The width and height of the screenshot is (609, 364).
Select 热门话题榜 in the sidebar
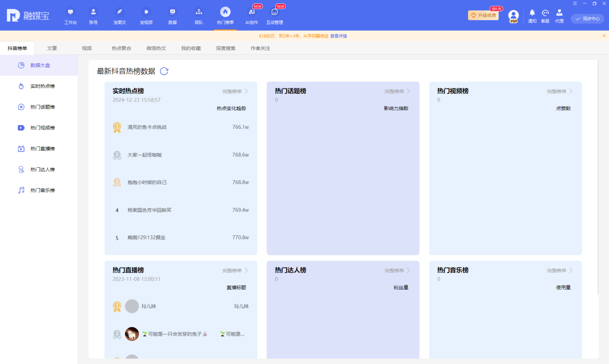pos(39,107)
